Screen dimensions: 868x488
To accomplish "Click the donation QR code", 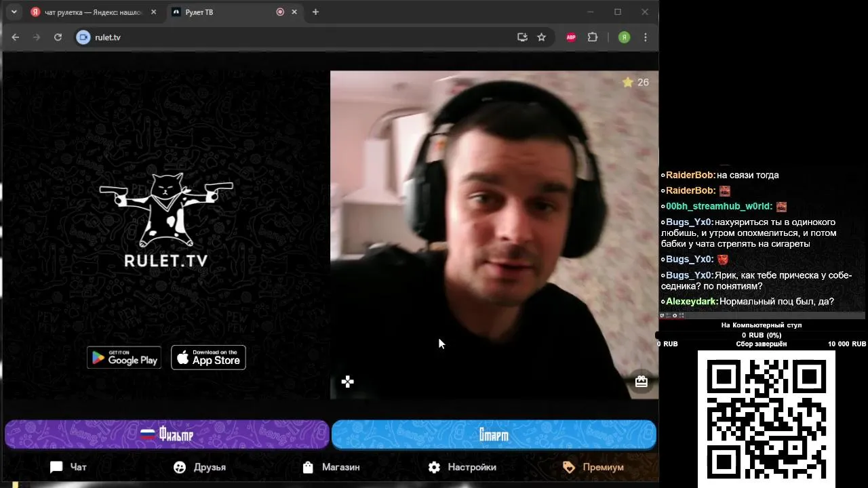I will (x=766, y=418).
